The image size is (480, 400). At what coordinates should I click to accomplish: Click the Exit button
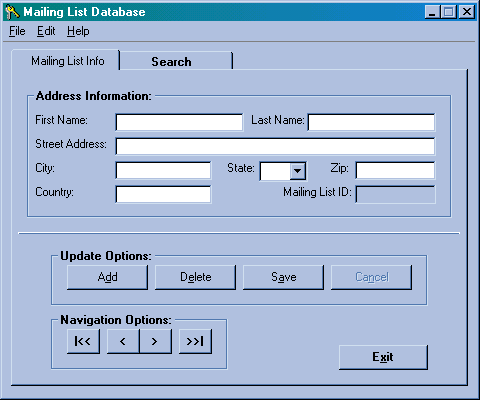tap(383, 357)
